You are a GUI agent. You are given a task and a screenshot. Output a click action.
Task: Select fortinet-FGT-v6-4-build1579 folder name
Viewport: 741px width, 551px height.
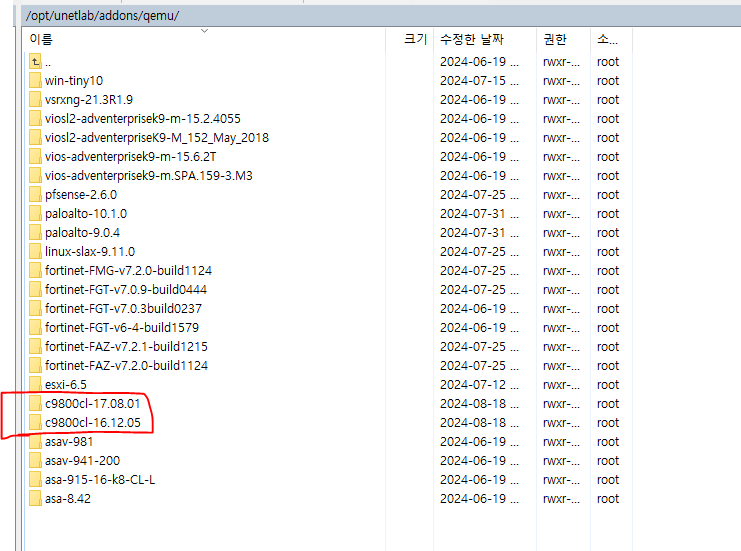[x=122, y=327]
